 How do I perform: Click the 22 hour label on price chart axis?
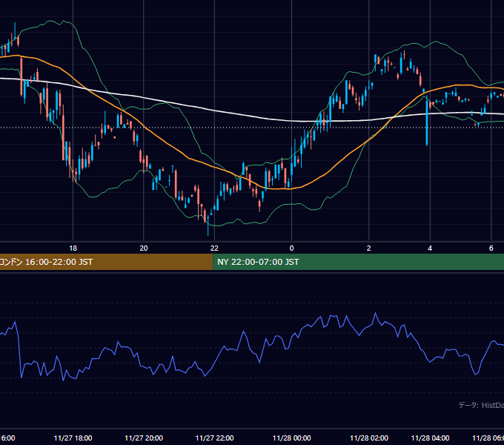tap(214, 248)
